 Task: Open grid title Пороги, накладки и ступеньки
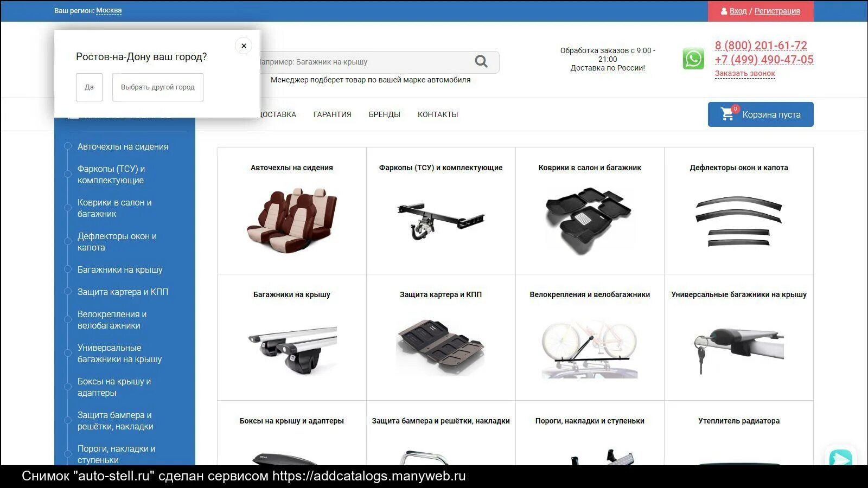point(590,421)
